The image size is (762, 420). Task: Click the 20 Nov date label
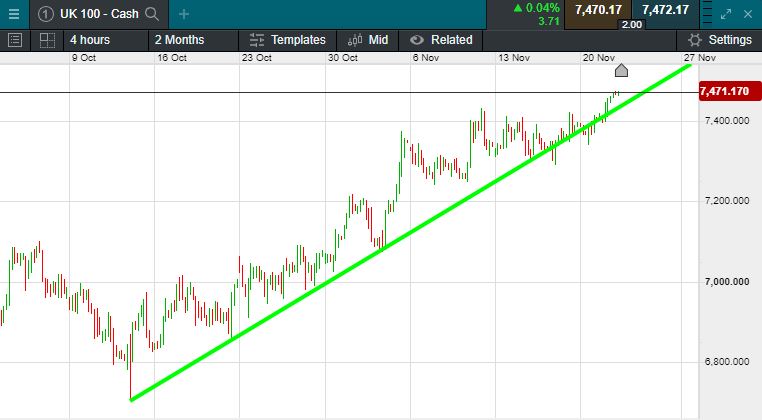[599, 57]
